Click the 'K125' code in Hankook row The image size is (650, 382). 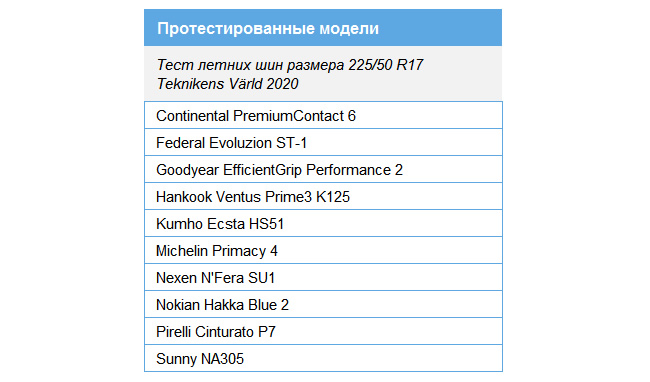tap(333, 197)
